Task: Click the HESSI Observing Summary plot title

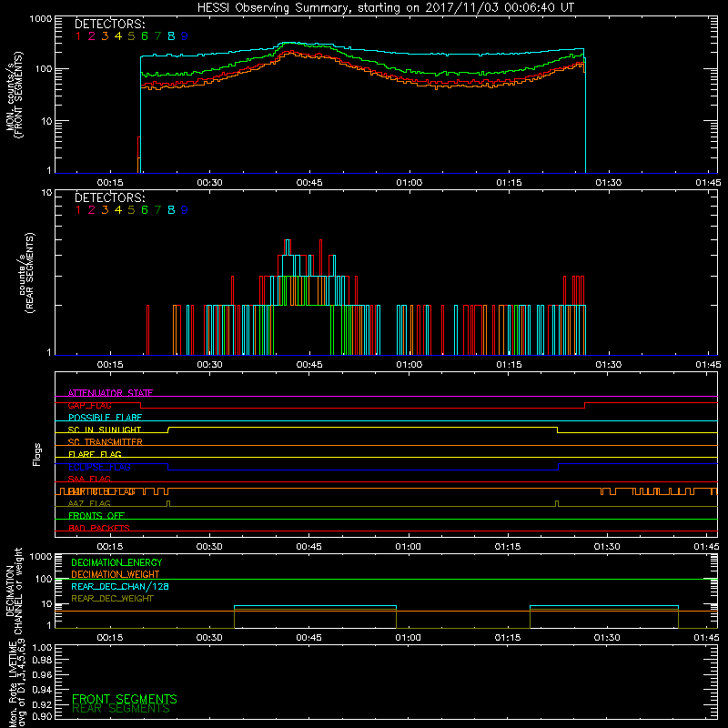Action: click(385, 8)
